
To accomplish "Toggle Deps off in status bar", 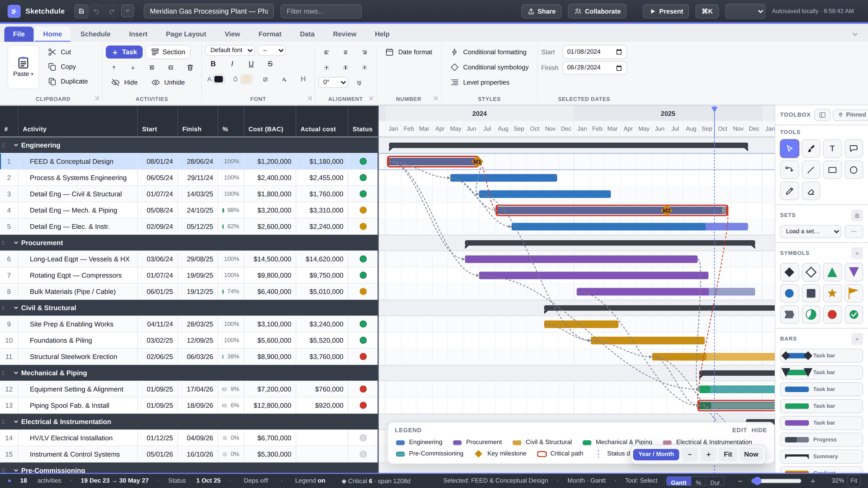I will click(x=256, y=481).
